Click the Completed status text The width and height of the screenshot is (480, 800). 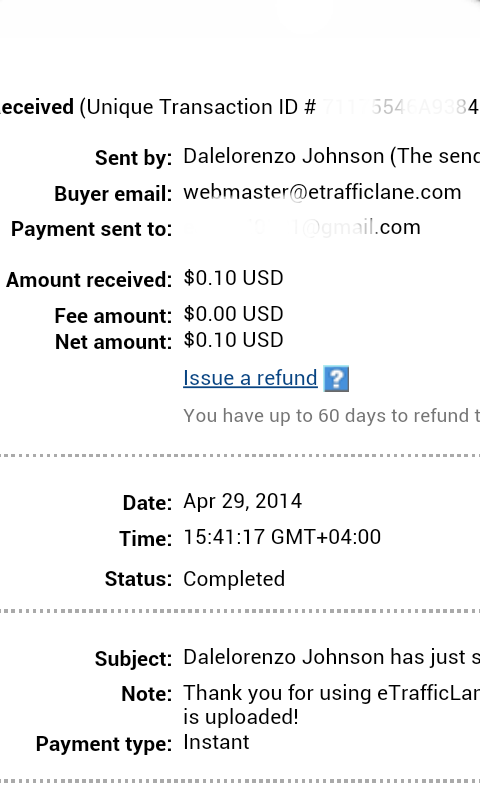pos(234,579)
